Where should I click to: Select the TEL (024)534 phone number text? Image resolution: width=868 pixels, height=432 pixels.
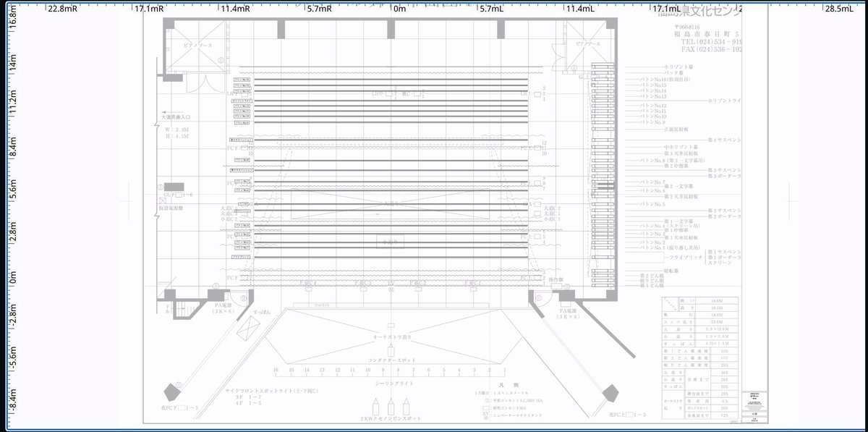pyautogui.click(x=711, y=43)
